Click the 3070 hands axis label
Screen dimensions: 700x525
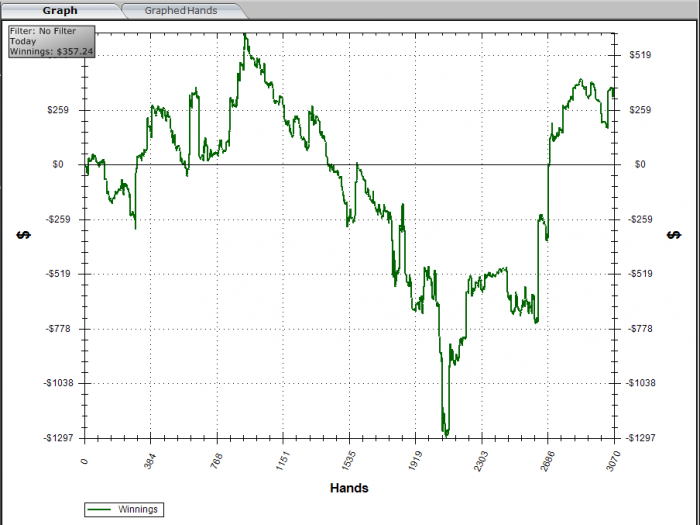(613, 461)
